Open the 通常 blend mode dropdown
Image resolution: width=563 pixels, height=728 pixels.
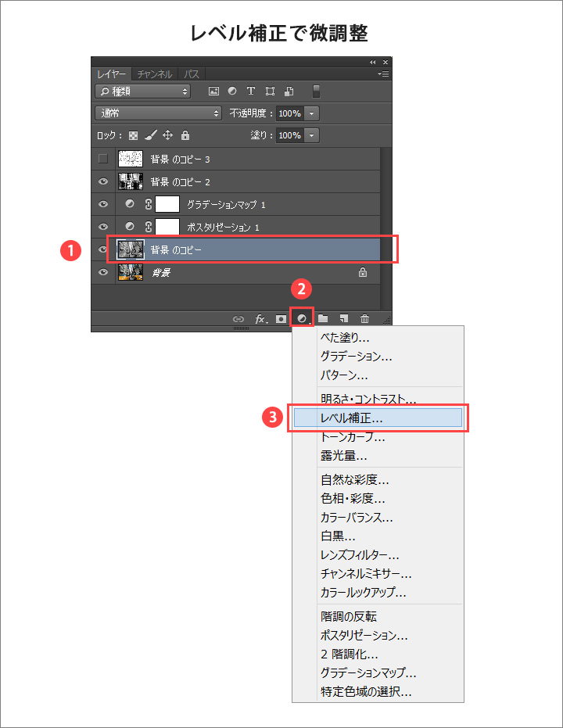158,113
